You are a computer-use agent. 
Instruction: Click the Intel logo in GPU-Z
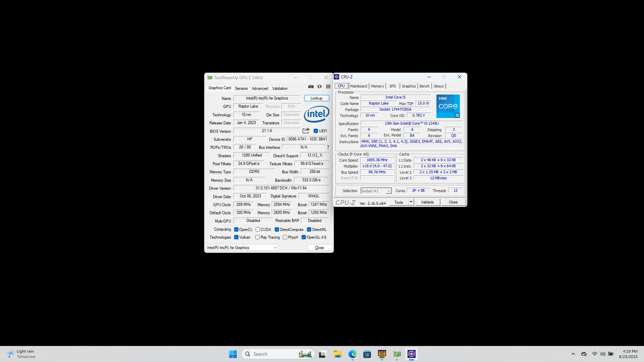pyautogui.click(x=316, y=114)
